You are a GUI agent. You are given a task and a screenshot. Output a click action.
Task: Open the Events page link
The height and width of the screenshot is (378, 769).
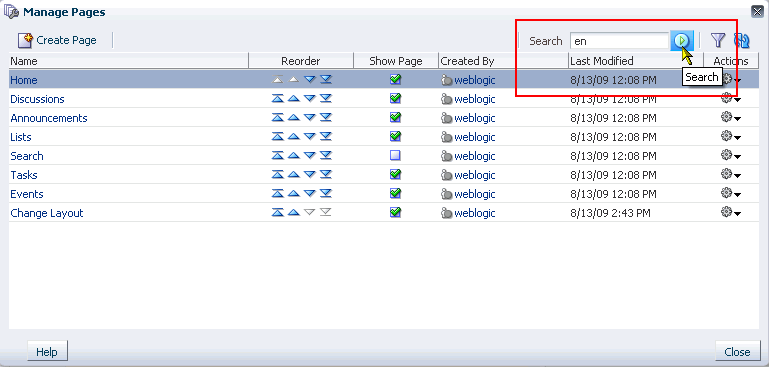point(26,194)
